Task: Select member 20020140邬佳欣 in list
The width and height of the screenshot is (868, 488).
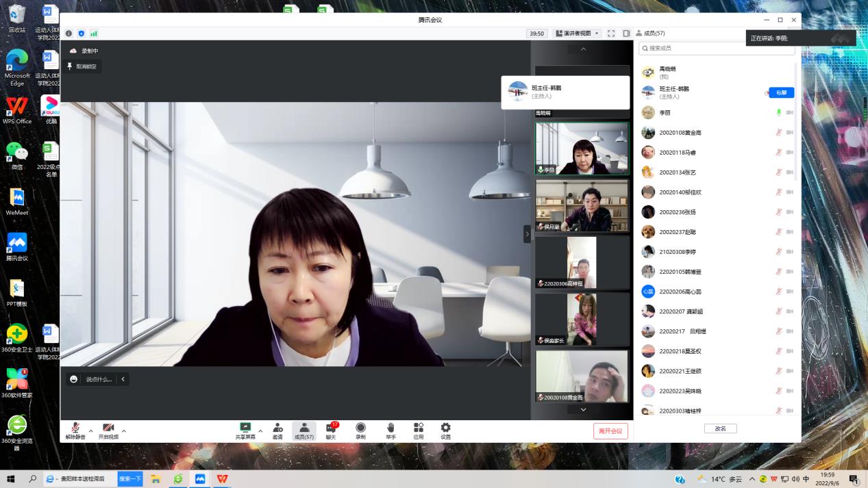Action: click(717, 192)
